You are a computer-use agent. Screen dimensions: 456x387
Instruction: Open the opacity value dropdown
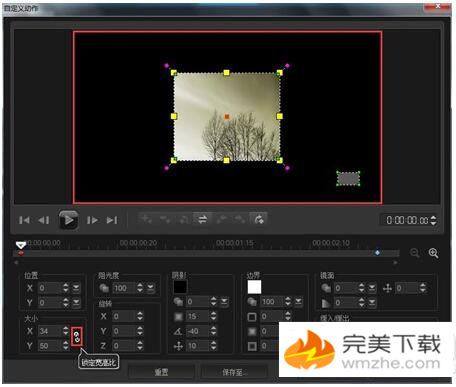(151, 288)
